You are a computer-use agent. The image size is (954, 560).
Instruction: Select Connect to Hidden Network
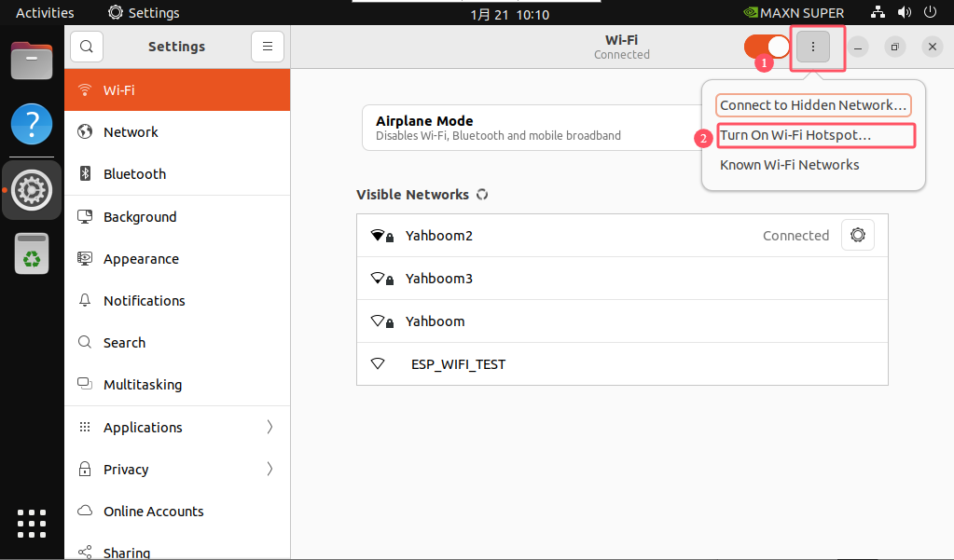pyautogui.click(x=813, y=105)
